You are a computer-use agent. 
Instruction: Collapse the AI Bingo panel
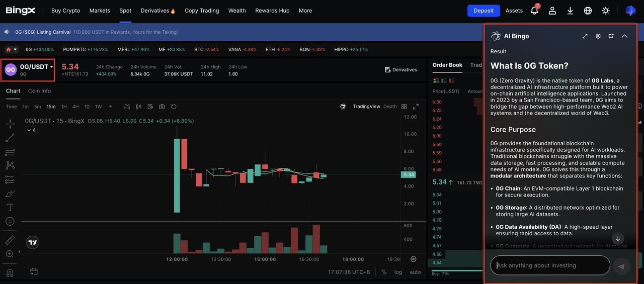[x=624, y=36]
